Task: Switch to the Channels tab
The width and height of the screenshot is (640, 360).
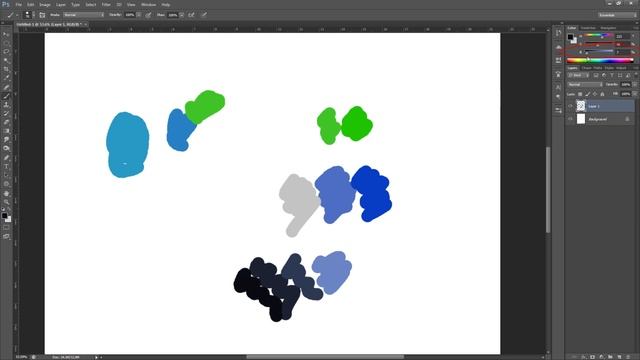Action: [587, 68]
